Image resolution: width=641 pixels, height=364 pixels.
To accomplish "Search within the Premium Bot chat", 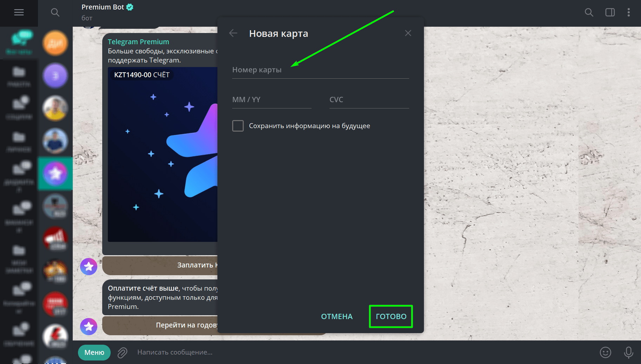I will 589,13.
